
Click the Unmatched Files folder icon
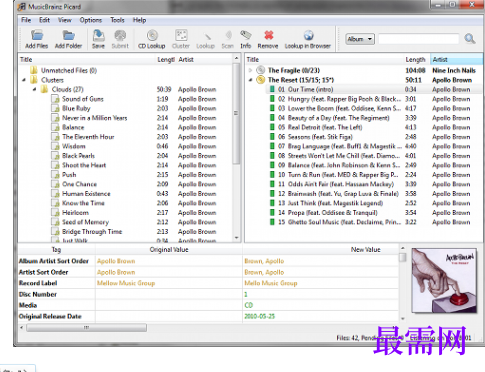pyautogui.click(x=34, y=70)
